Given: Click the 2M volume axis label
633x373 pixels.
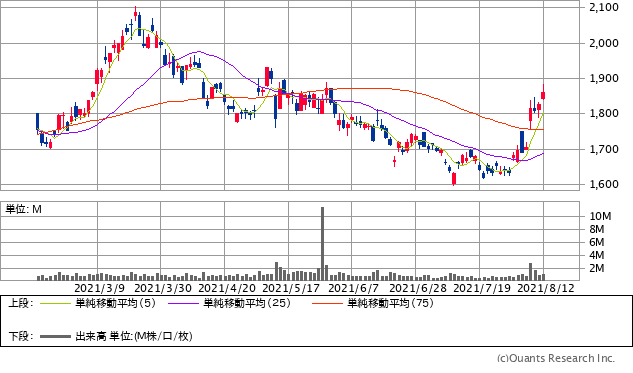Looking at the screenshot, I should click(x=597, y=268).
